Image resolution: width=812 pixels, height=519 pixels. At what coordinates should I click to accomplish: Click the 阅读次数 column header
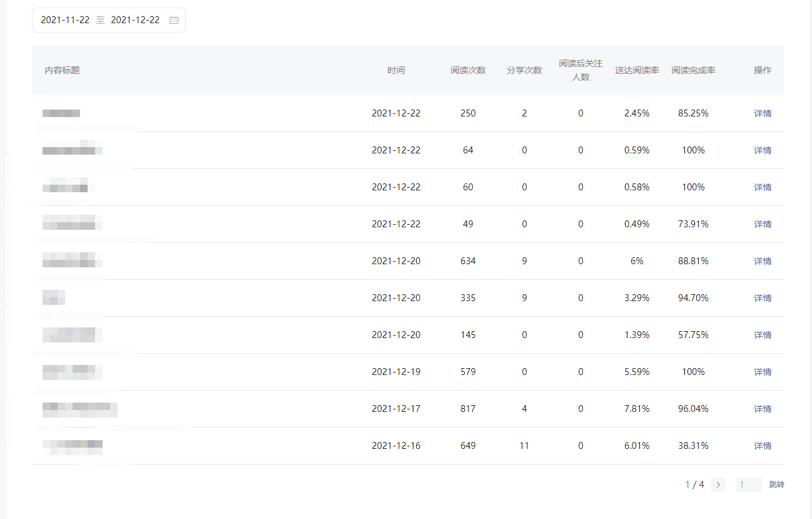(468, 70)
